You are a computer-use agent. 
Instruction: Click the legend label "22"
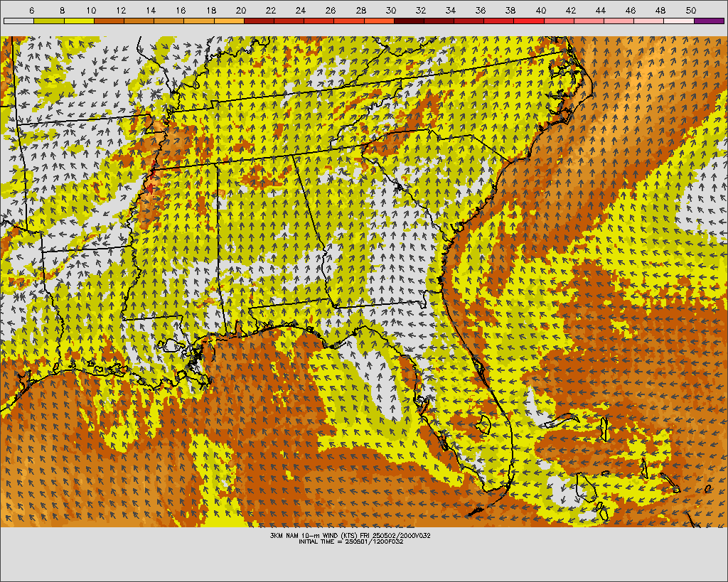click(271, 10)
